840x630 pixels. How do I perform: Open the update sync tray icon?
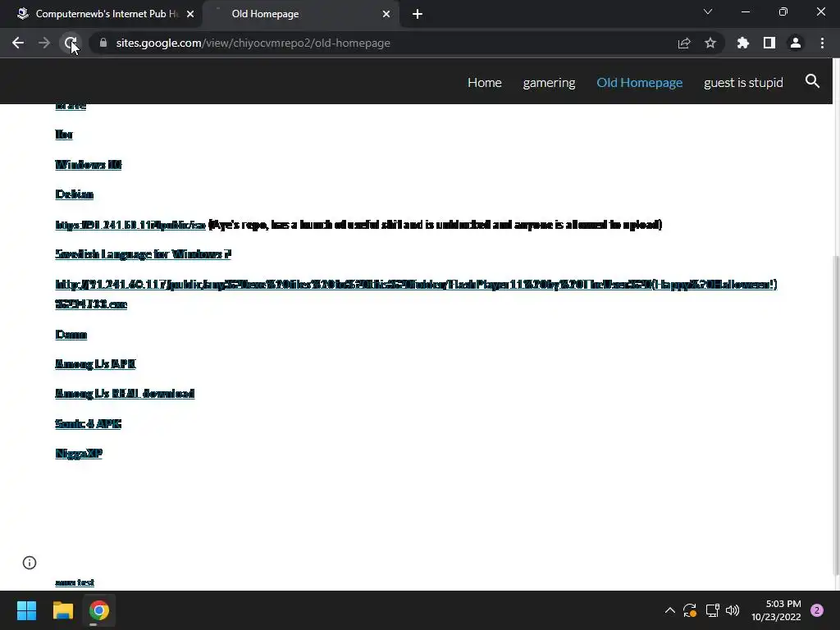(x=689, y=610)
